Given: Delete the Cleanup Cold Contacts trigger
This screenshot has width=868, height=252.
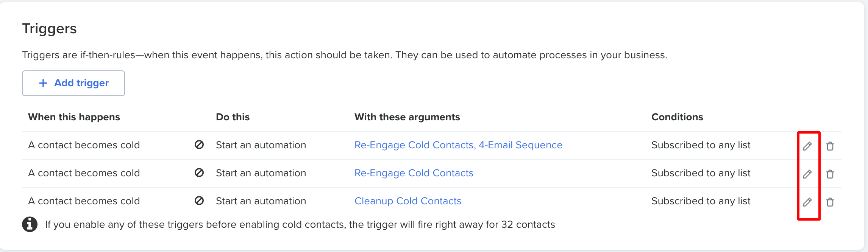Looking at the screenshot, I should point(830,202).
